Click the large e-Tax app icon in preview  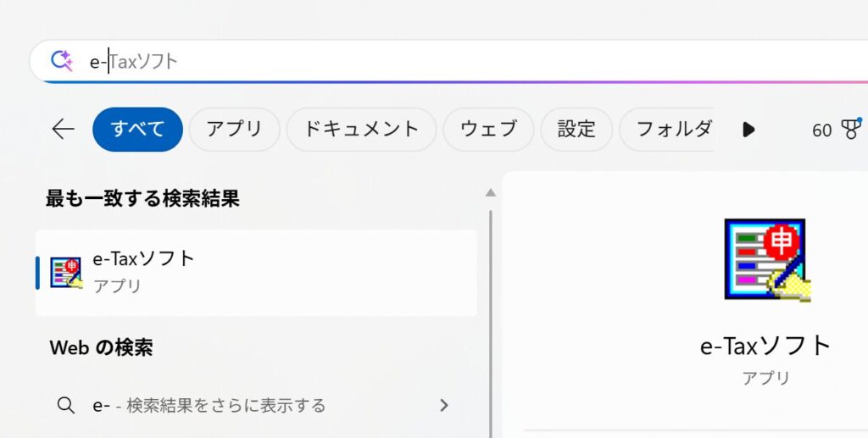pyautogui.click(x=767, y=259)
